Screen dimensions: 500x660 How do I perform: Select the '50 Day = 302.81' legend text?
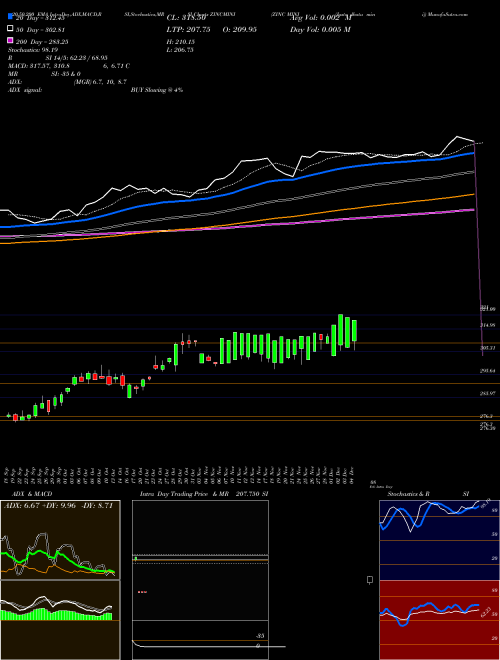coord(40,29)
